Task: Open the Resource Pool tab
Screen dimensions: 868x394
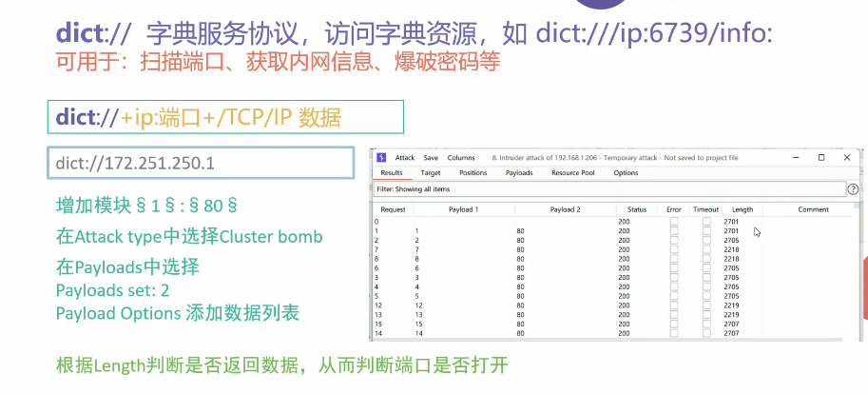Action: [x=572, y=173]
